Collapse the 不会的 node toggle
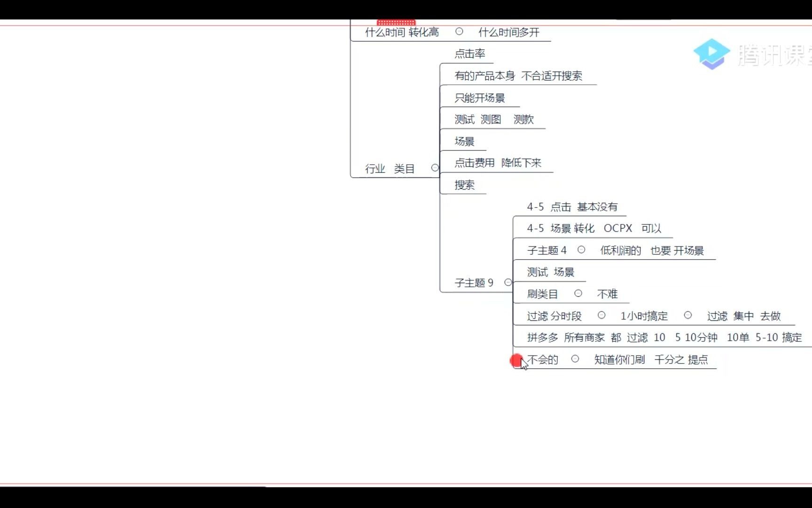 pos(575,359)
